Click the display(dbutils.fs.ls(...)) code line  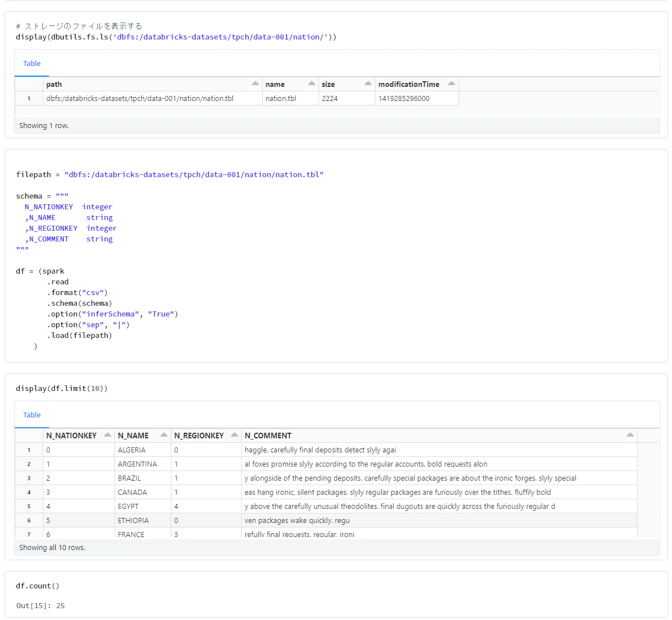176,37
